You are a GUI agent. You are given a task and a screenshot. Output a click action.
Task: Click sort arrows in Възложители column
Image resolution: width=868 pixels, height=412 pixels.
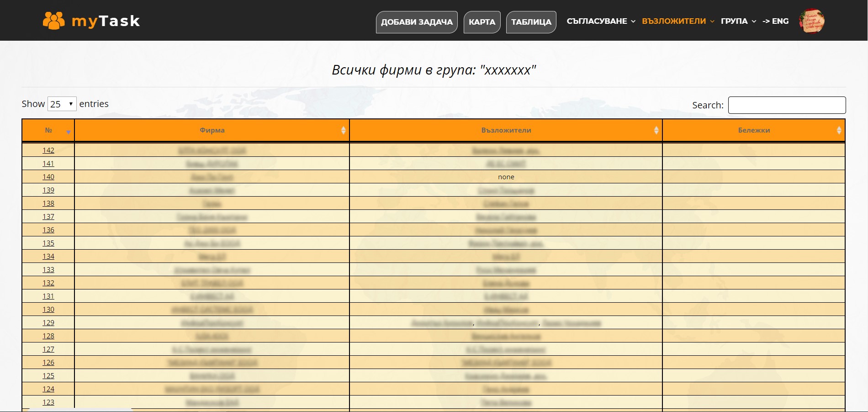tap(656, 130)
